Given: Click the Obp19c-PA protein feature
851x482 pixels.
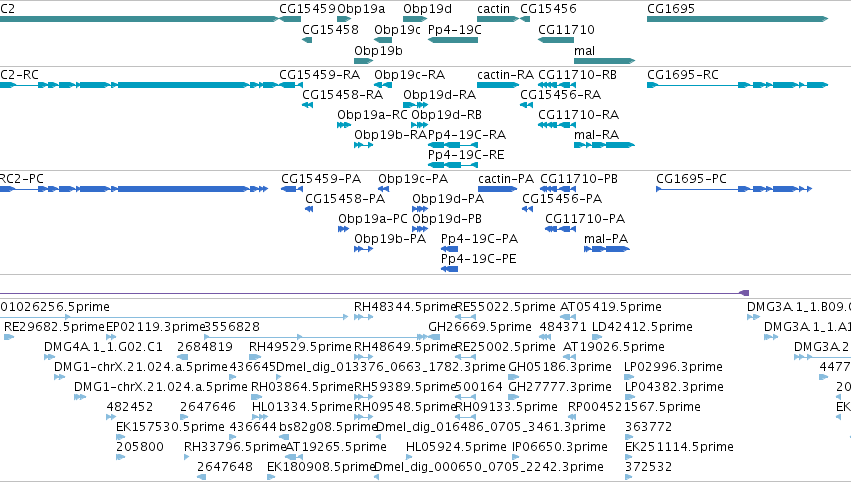Looking at the screenshot, I should (x=384, y=189).
